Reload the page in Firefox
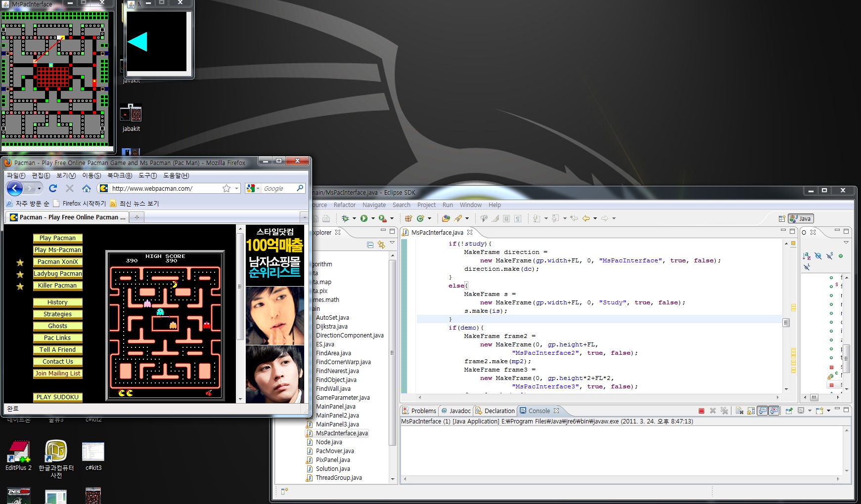The image size is (861, 504). pos(53,188)
